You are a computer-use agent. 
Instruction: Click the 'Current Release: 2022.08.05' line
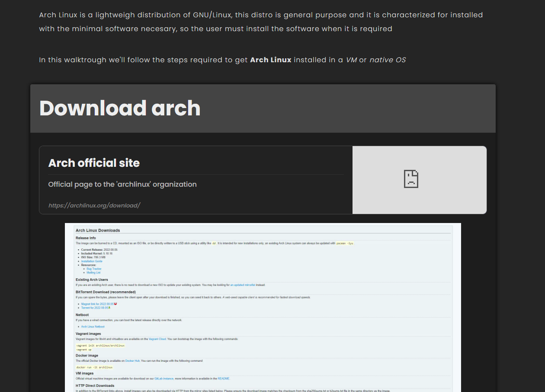coord(99,250)
